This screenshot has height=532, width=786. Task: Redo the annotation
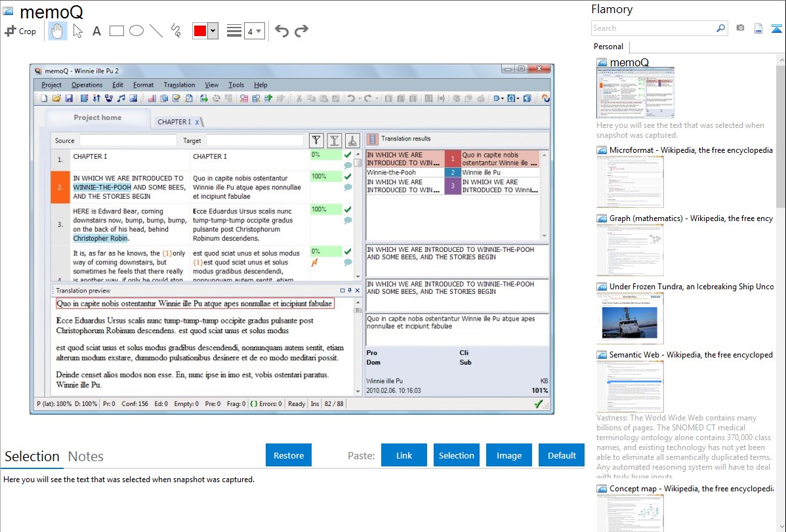click(301, 31)
